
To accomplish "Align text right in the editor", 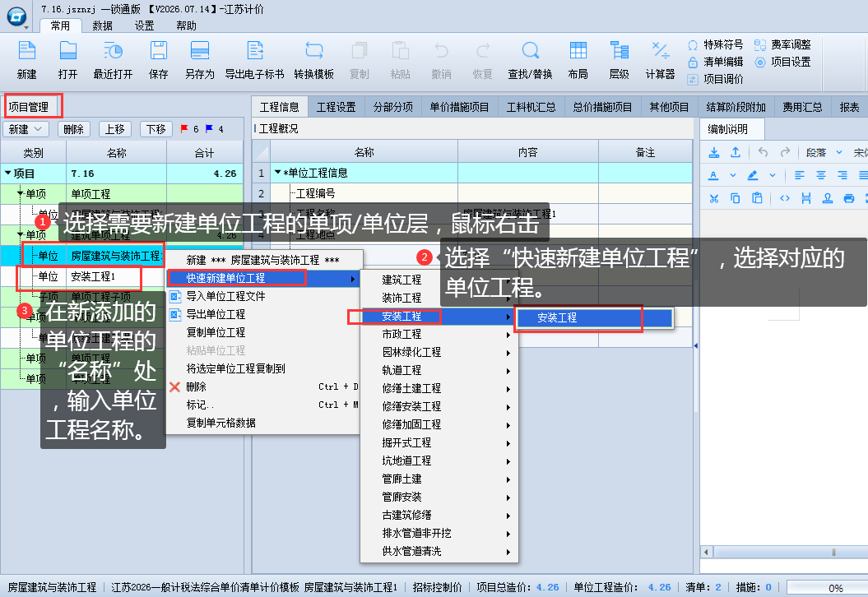I will point(842,175).
